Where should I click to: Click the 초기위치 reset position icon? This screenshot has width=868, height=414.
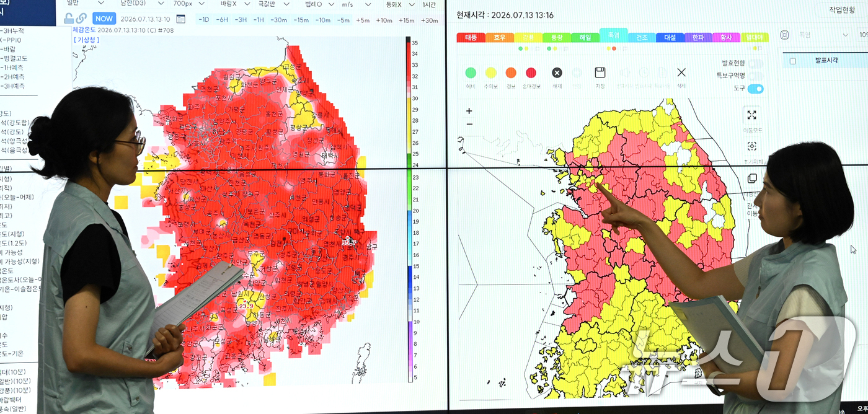751,146
